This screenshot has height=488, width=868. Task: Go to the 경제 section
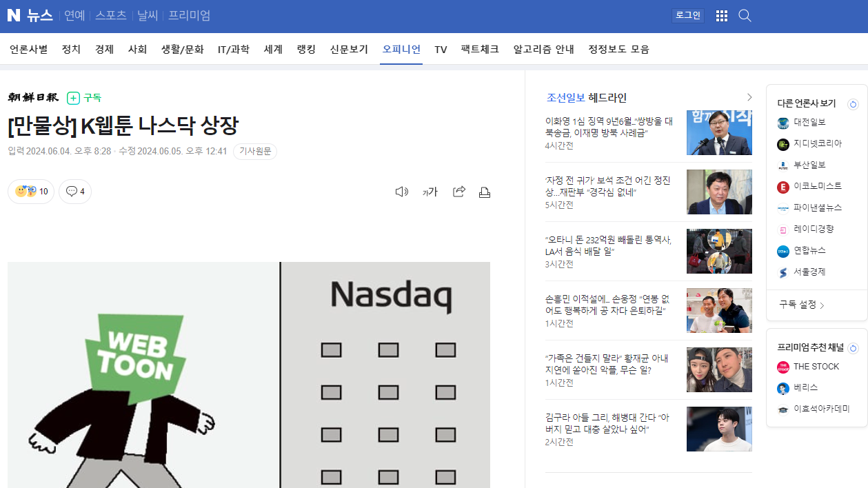pyautogui.click(x=104, y=50)
